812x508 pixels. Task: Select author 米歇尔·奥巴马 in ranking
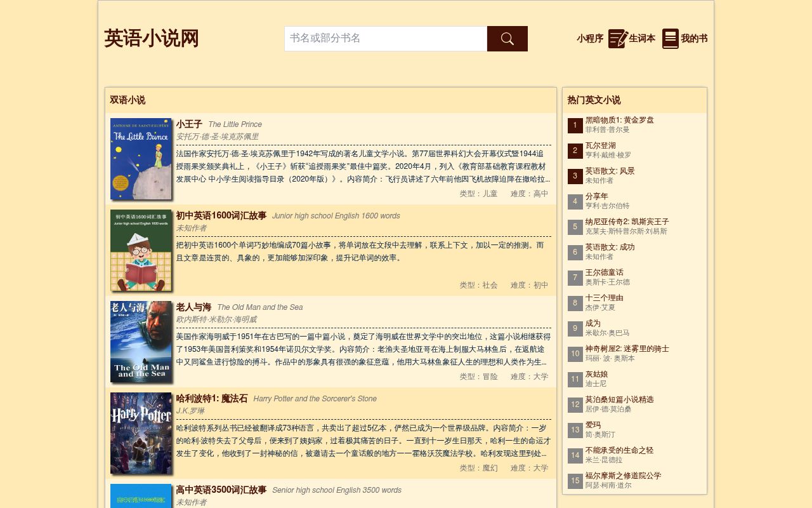tap(608, 333)
